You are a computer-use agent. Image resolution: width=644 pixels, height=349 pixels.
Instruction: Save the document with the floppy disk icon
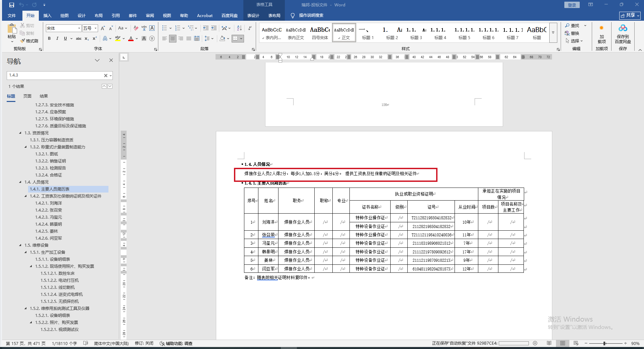(12, 5)
